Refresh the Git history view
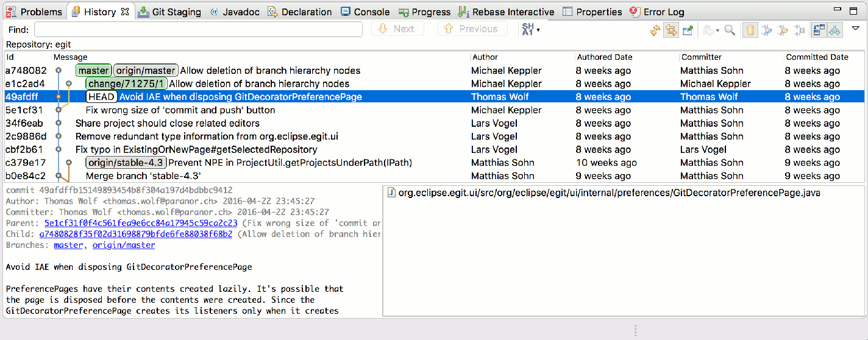The image size is (868, 340). 655,30
